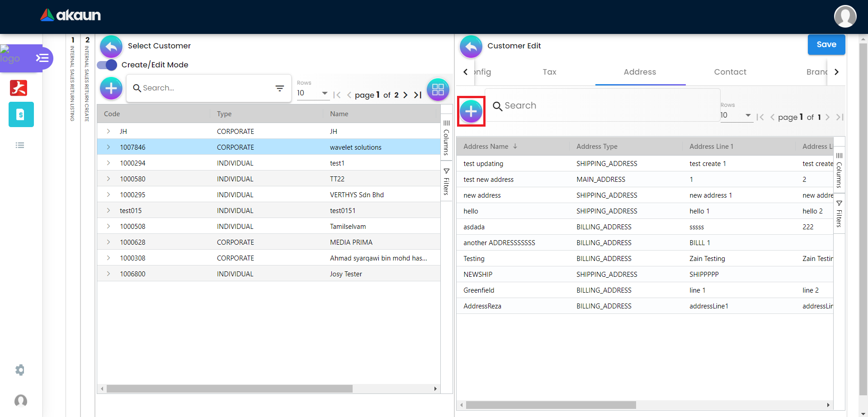Collapse the sidebar menu toggle icon
The height and width of the screenshot is (417, 868).
click(x=42, y=58)
